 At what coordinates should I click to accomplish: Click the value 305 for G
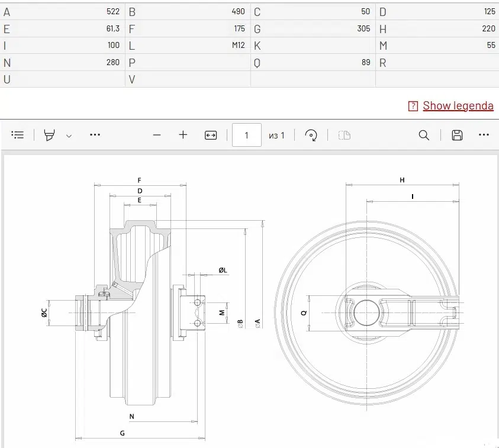pyautogui.click(x=363, y=28)
